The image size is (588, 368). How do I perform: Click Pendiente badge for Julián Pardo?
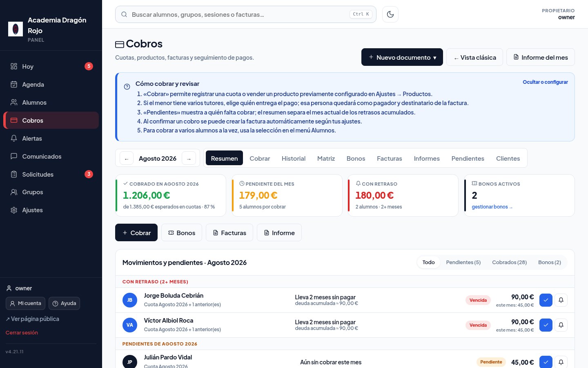[491, 362]
